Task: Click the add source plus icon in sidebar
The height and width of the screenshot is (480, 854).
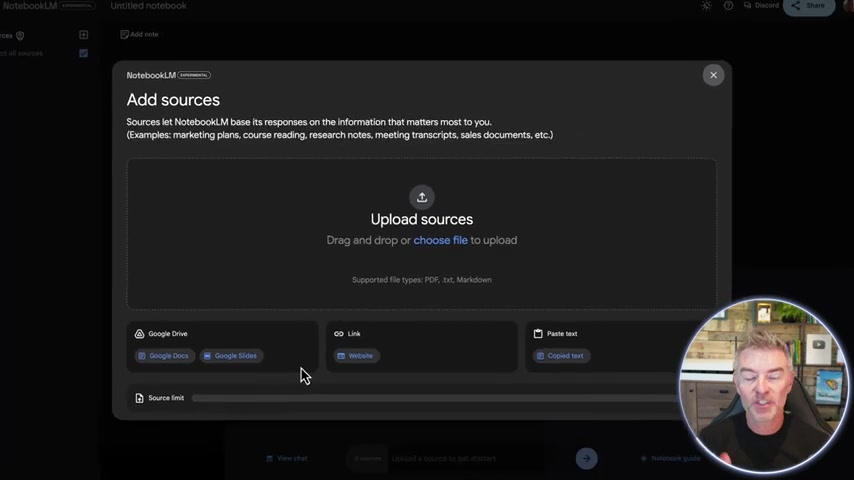Action: pyautogui.click(x=83, y=35)
